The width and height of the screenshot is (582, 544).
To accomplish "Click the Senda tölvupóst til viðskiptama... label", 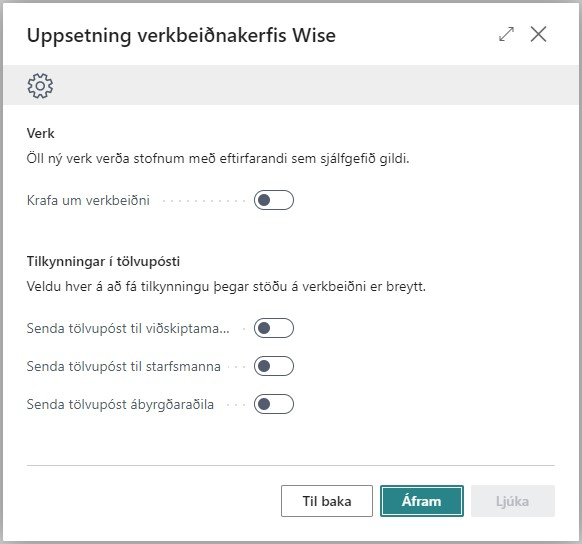I will pos(128,328).
